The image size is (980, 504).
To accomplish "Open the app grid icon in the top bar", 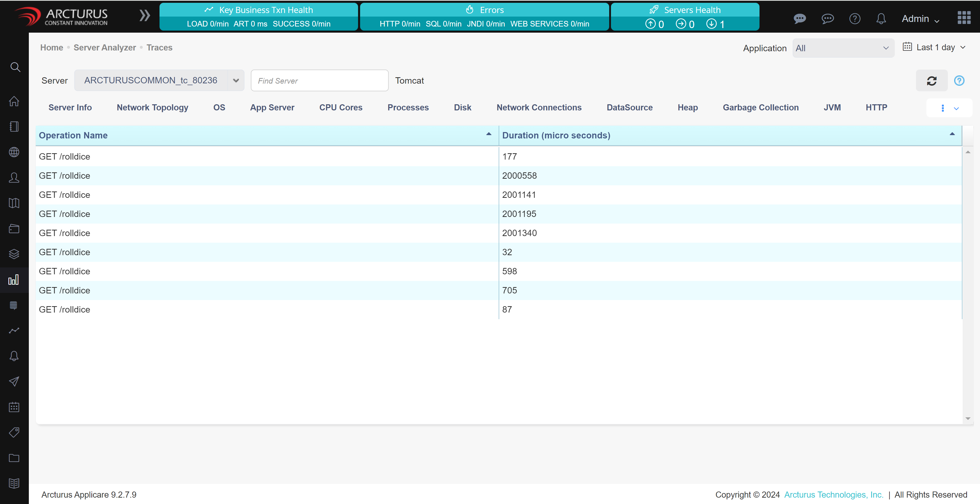I will click(964, 18).
